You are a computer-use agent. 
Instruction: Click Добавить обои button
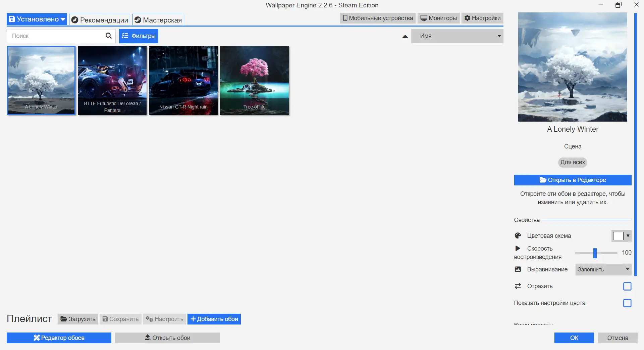(214, 319)
